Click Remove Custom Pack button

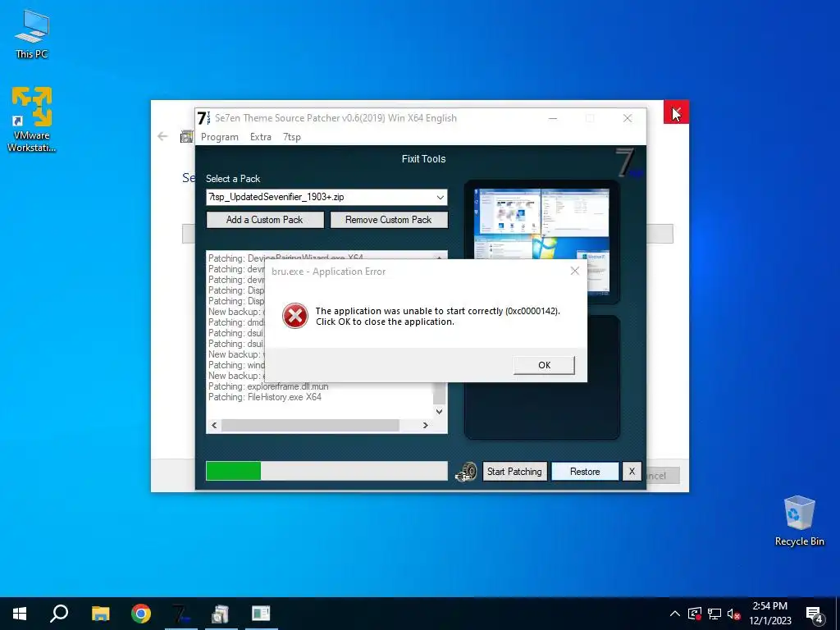(388, 220)
